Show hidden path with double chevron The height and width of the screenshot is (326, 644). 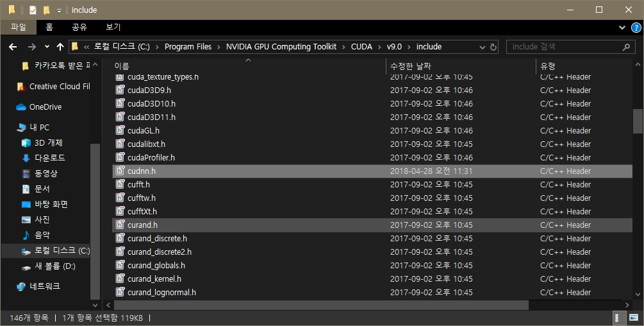click(x=87, y=47)
